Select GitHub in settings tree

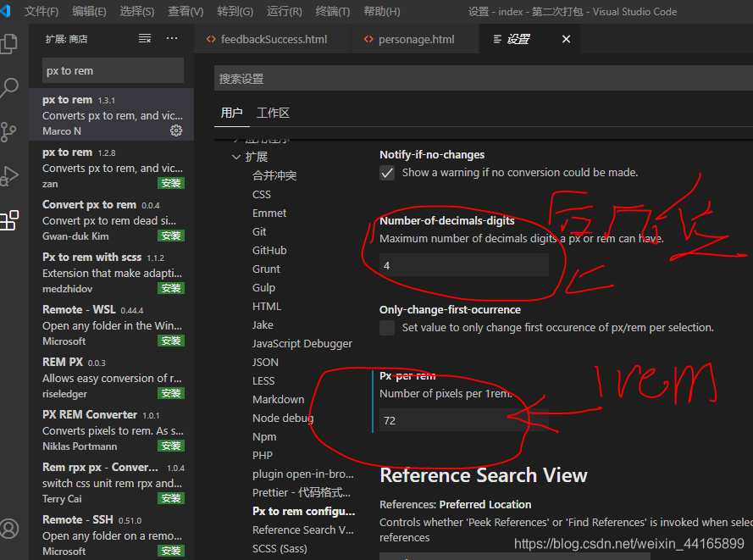(269, 251)
